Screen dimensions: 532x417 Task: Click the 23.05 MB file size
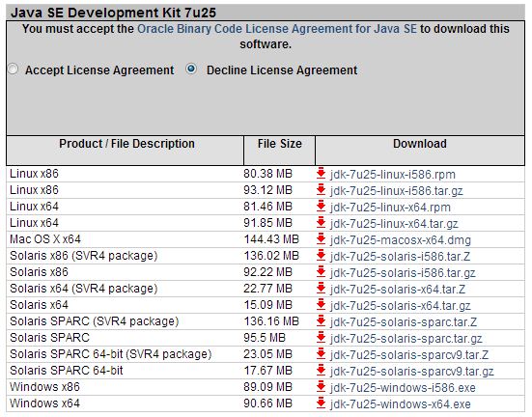[x=267, y=354]
